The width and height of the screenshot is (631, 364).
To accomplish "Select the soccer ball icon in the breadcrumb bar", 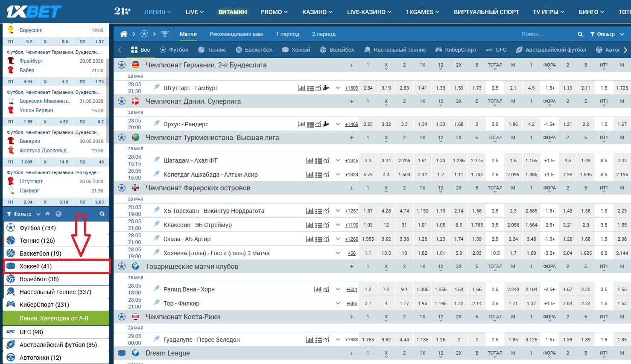I will 144,34.
